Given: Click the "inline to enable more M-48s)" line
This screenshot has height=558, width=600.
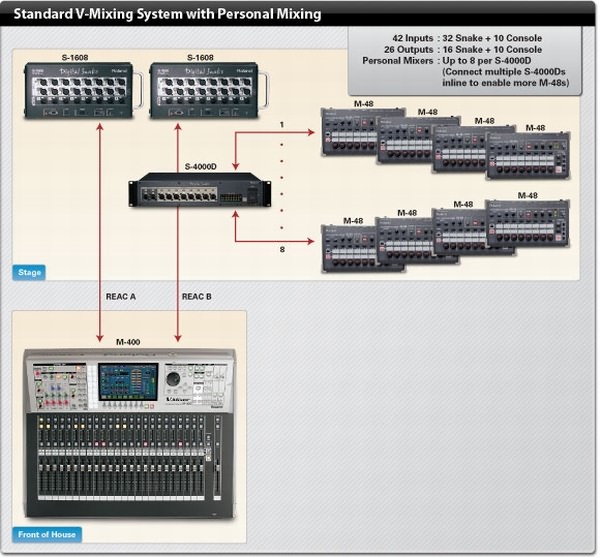Looking at the screenshot, I should pyautogui.click(x=505, y=83).
